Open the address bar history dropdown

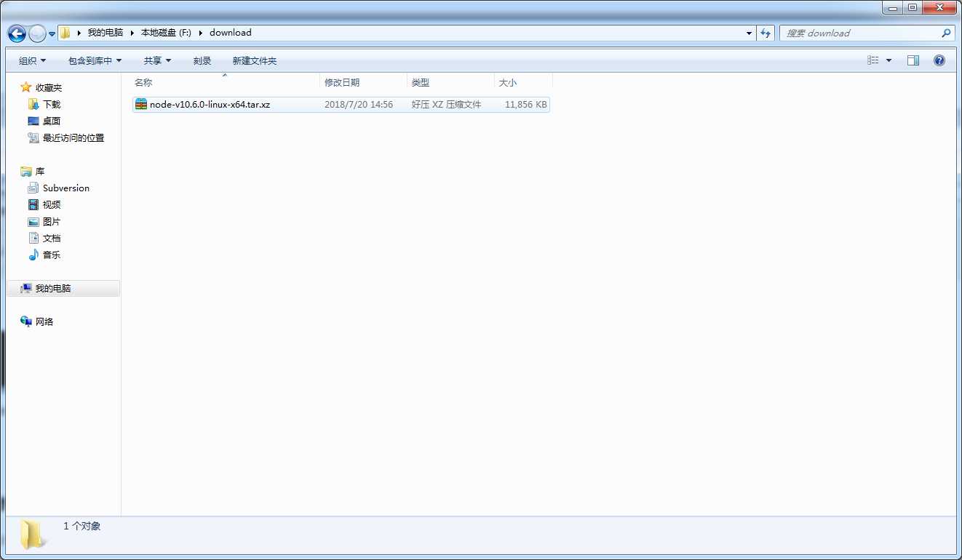[750, 33]
